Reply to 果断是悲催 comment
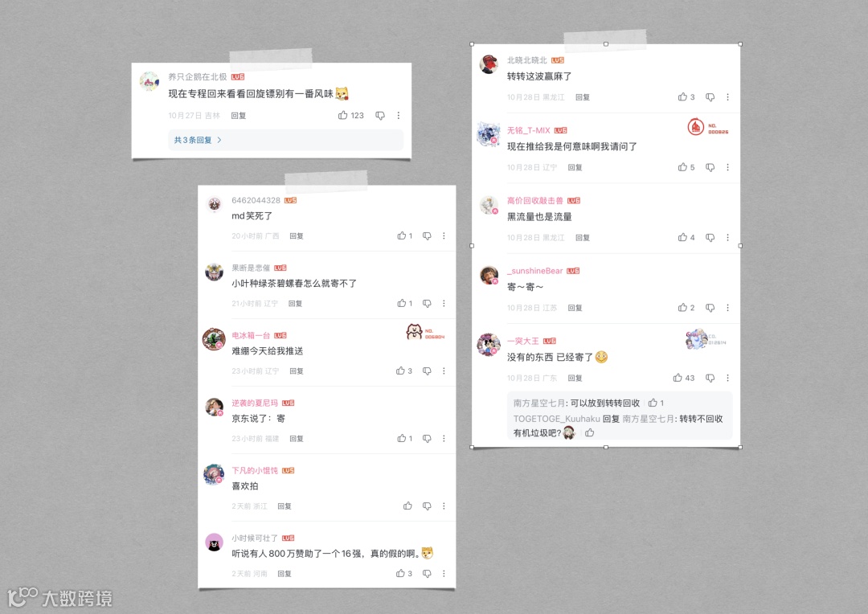Image resolution: width=868 pixels, height=614 pixels. click(x=295, y=304)
